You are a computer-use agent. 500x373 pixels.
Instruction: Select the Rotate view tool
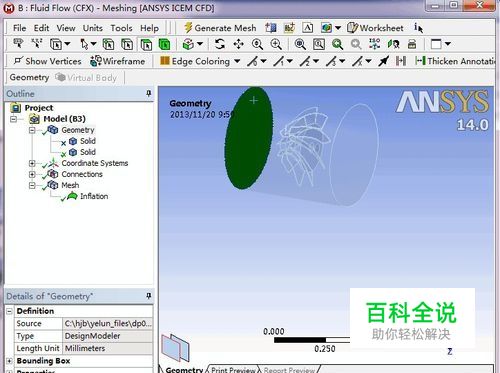[x=220, y=44]
